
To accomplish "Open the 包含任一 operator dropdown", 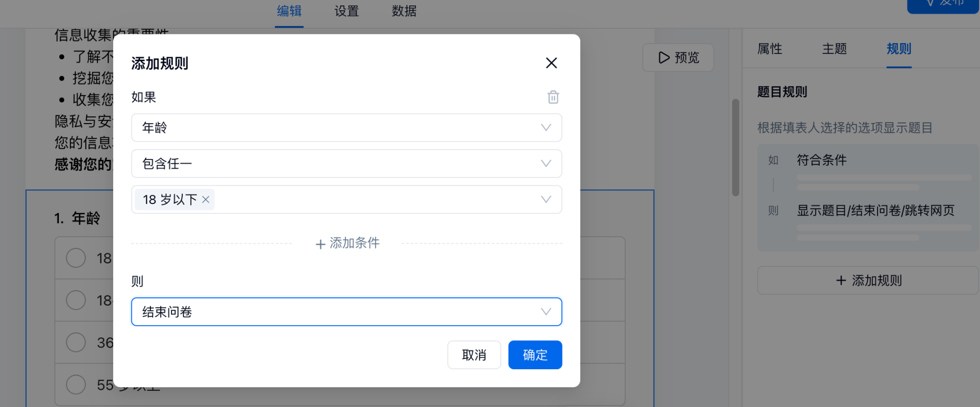I will coord(545,163).
